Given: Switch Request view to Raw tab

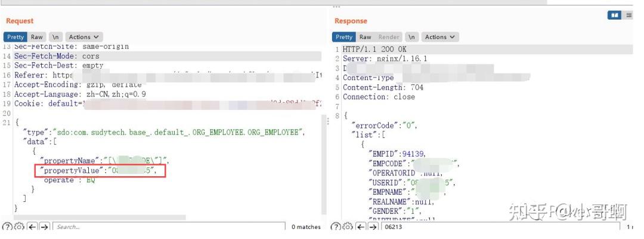Looking at the screenshot, I should point(37,37).
